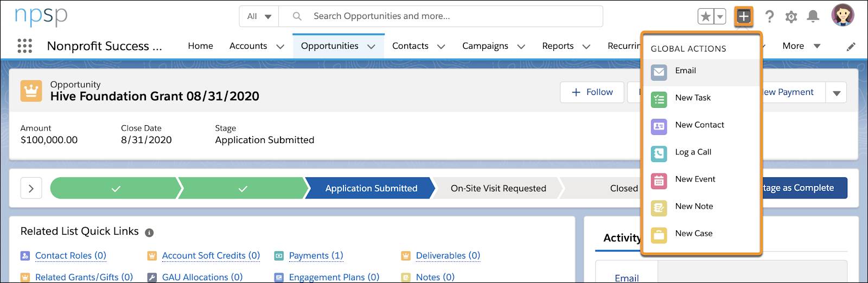Expand the path details chevron button
Screen dimensions: 868x283
click(31, 188)
